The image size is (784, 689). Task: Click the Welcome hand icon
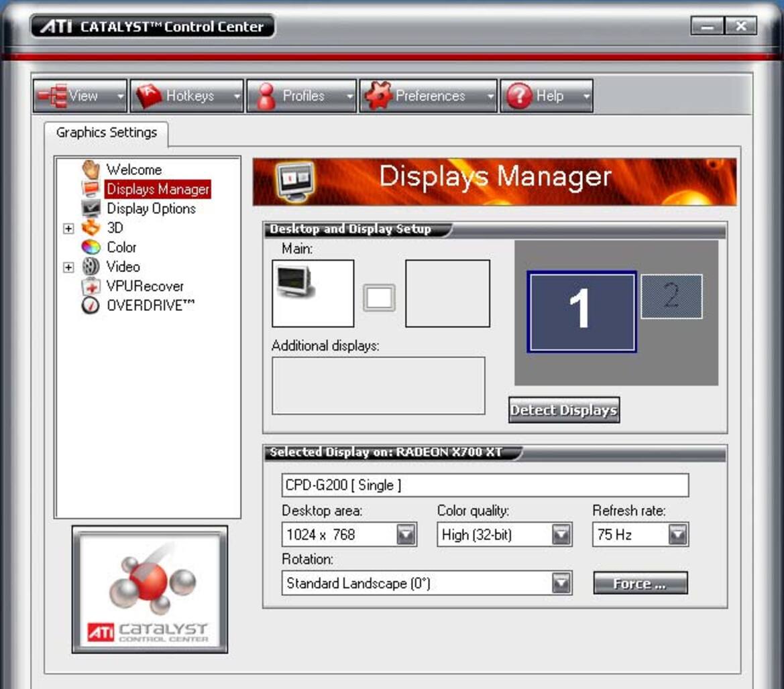coord(91,170)
